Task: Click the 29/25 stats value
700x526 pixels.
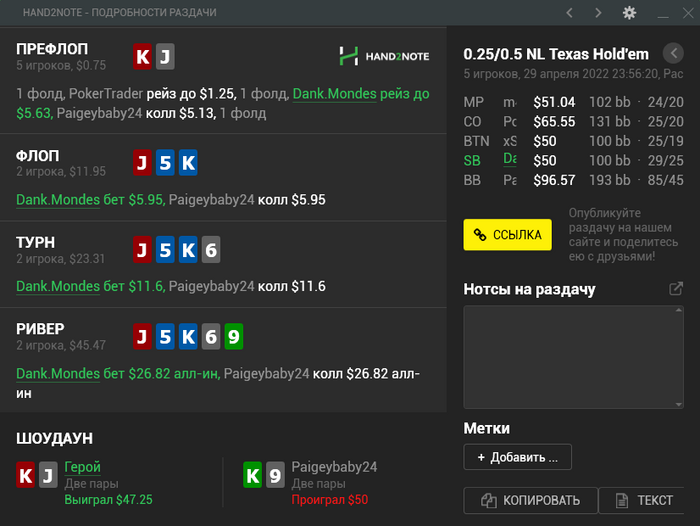Action: click(666, 161)
